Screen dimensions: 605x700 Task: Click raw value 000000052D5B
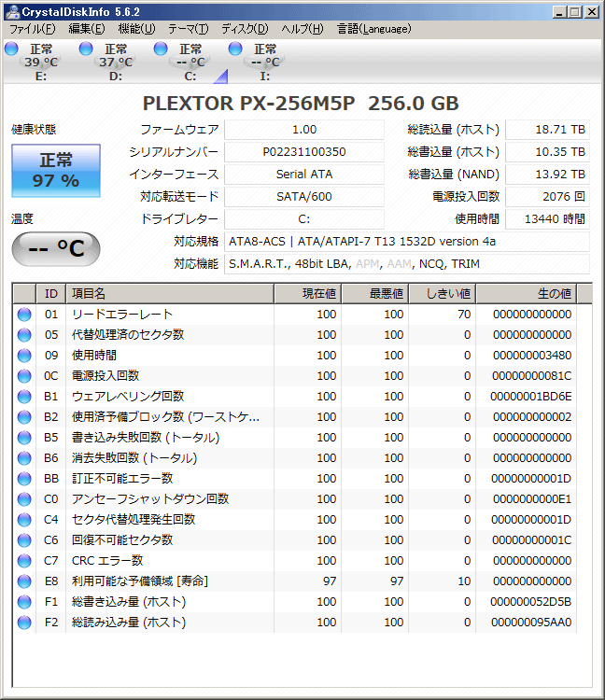(531, 602)
